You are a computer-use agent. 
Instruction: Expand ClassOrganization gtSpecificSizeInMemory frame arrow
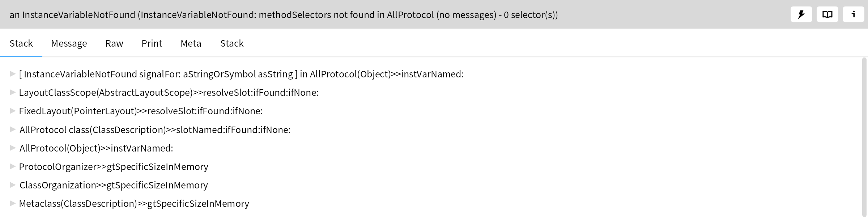tap(13, 185)
